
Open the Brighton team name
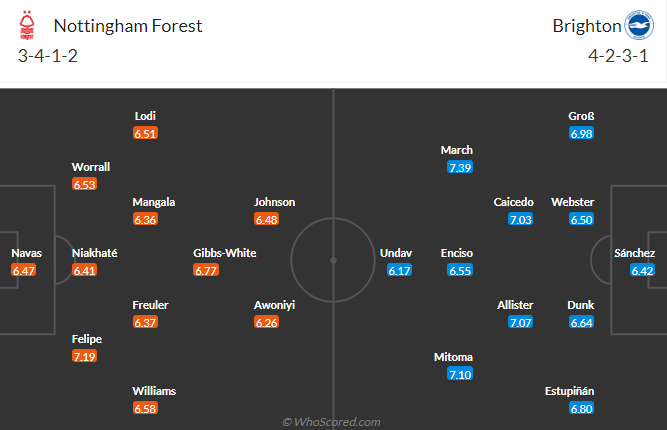pyautogui.click(x=587, y=26)
